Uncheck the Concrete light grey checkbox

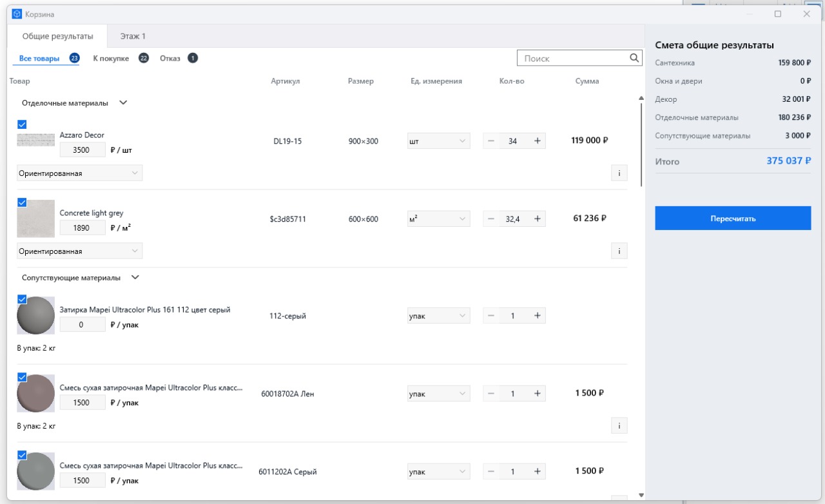coord(22,202)
